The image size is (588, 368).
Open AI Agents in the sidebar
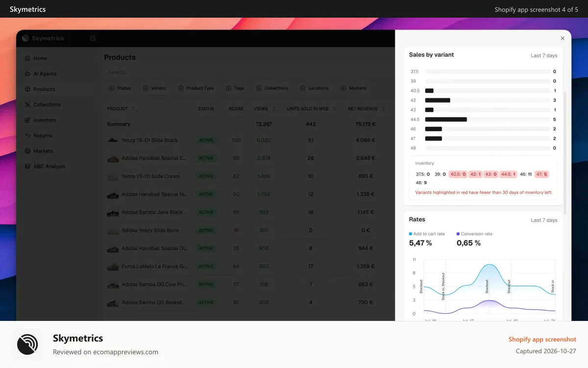pos(45,74)
